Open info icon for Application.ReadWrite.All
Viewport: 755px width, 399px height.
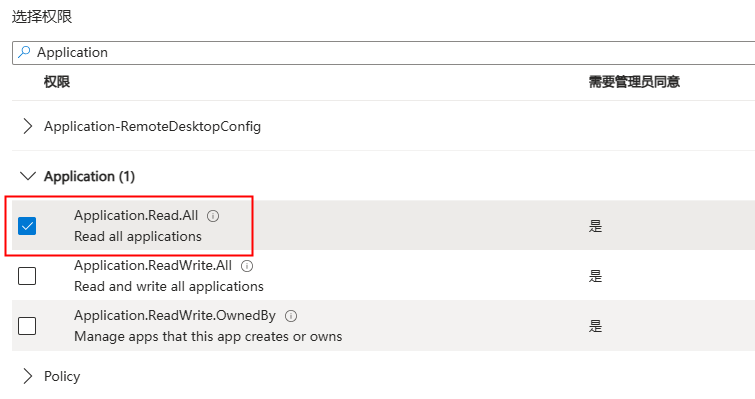tap(247, 266)
